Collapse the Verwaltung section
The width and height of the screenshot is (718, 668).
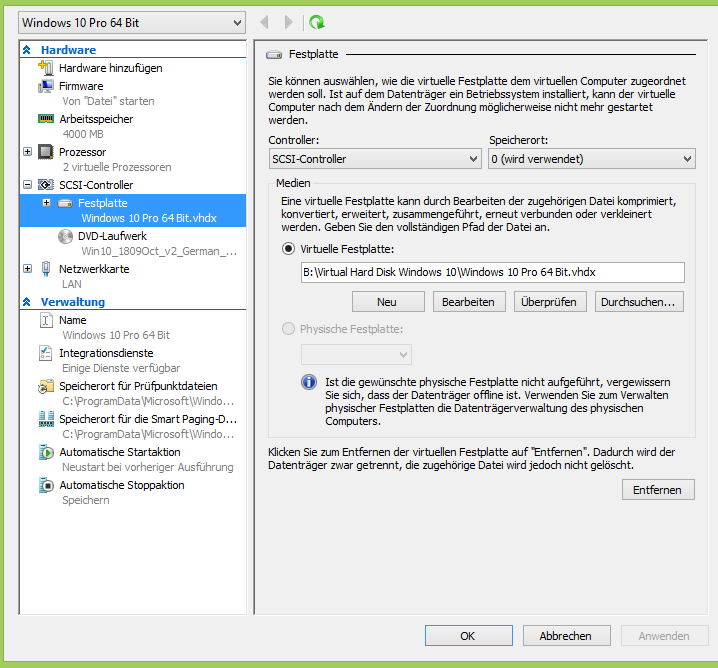[x=27, y=302]
